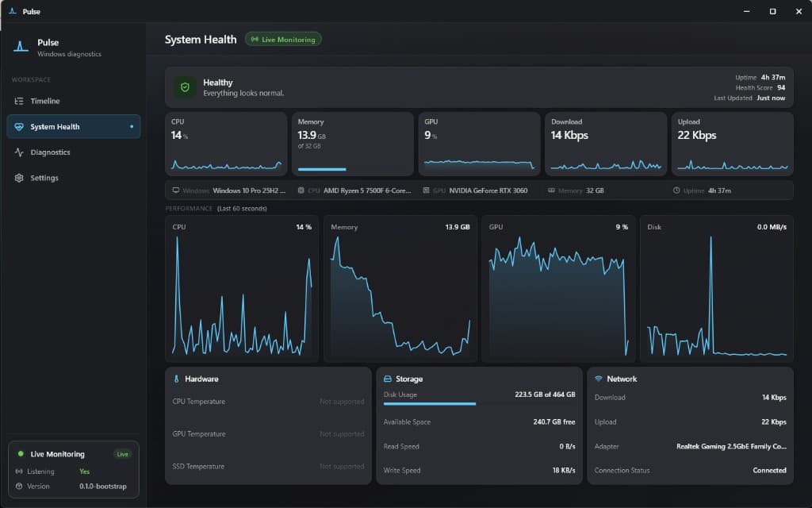
Task: Select the Download 14 Kbps card
Action: pos(606,144)
